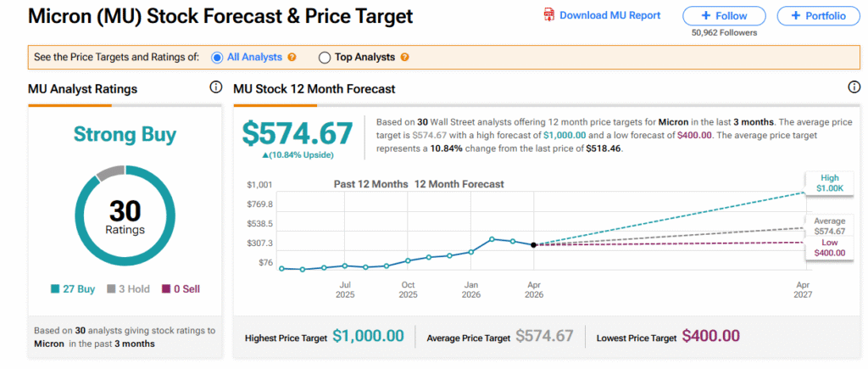Click the Download MU Report PDF icon
This screenshot has width=868, height=369.
[x=548, y=15]
